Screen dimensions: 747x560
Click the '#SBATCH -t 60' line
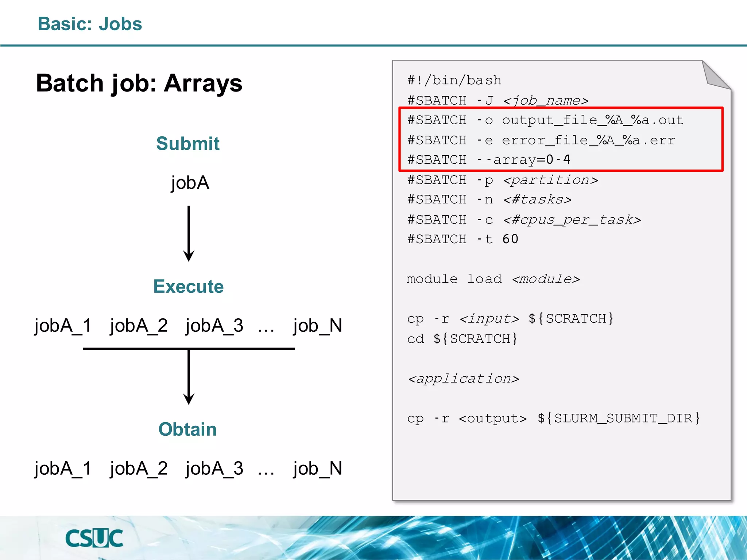(462, 239)
